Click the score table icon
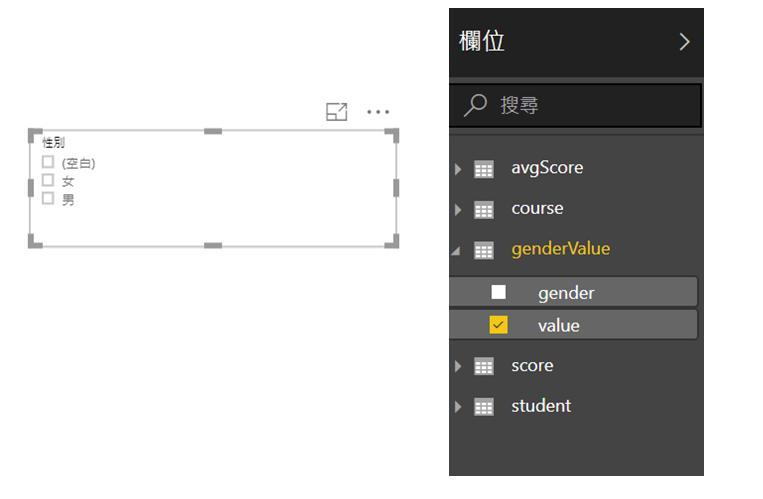Screen dimensions: 763x499 point(484,366)
